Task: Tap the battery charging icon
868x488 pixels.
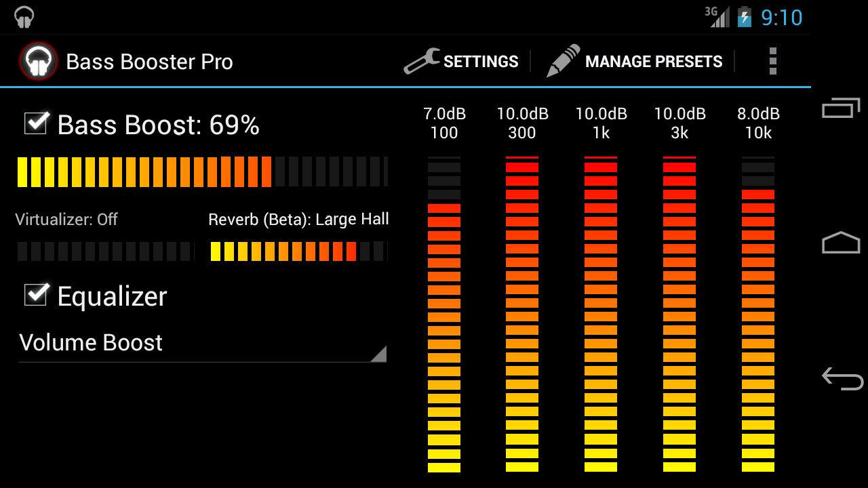Action: [x=744, y=17]
